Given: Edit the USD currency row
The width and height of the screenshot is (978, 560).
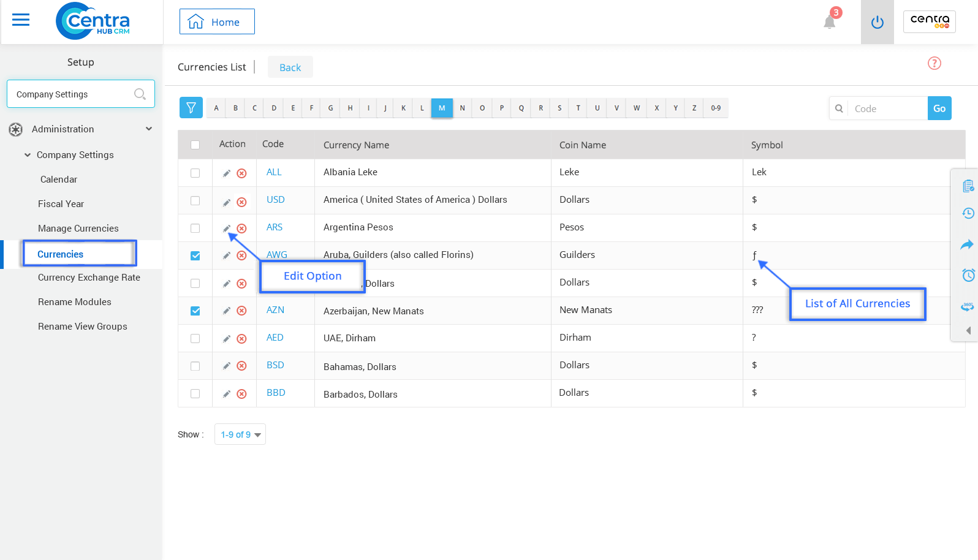Looking at the screenshot, I should click(x=227, y=202).
